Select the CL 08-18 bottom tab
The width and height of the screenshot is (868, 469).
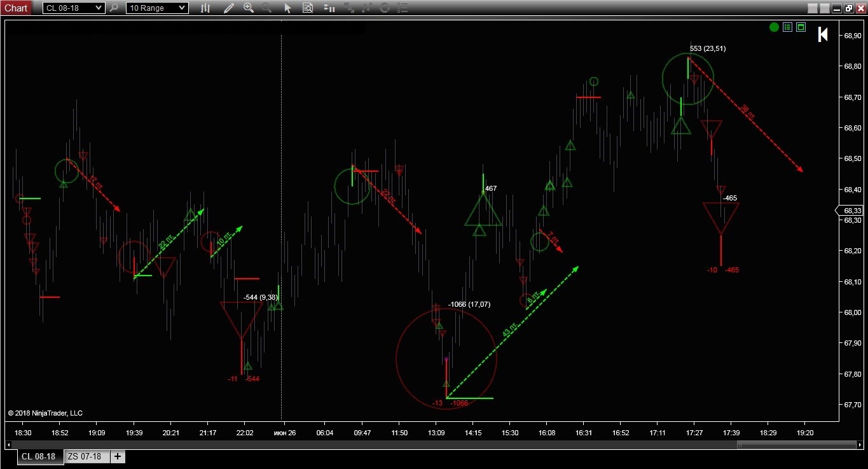tap(39, 456)
